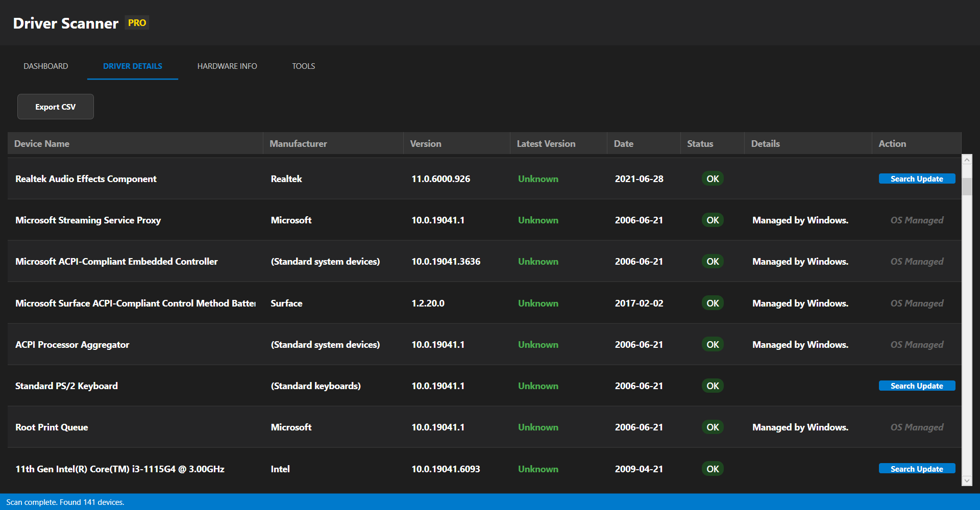Open the Hardware Info tab
This screenshot has width=980, height=510.
point(227,66)
